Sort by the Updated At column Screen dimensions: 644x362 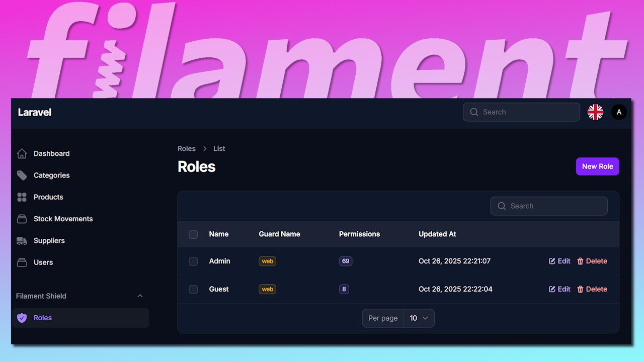coord(437,234)
